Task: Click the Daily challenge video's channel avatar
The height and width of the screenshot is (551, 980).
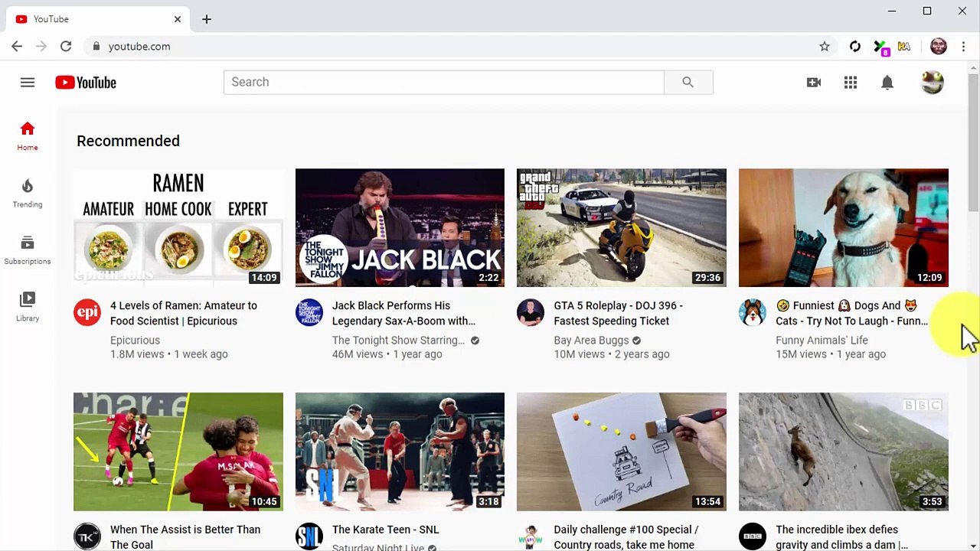Action: tap(531, 536)
